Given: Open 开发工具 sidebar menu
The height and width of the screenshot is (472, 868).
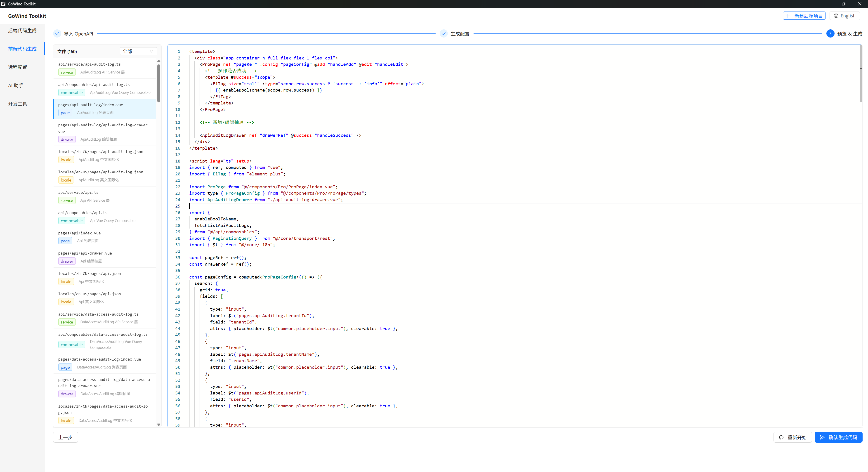Looking at the screenshot, I should [x=22, y=104].
